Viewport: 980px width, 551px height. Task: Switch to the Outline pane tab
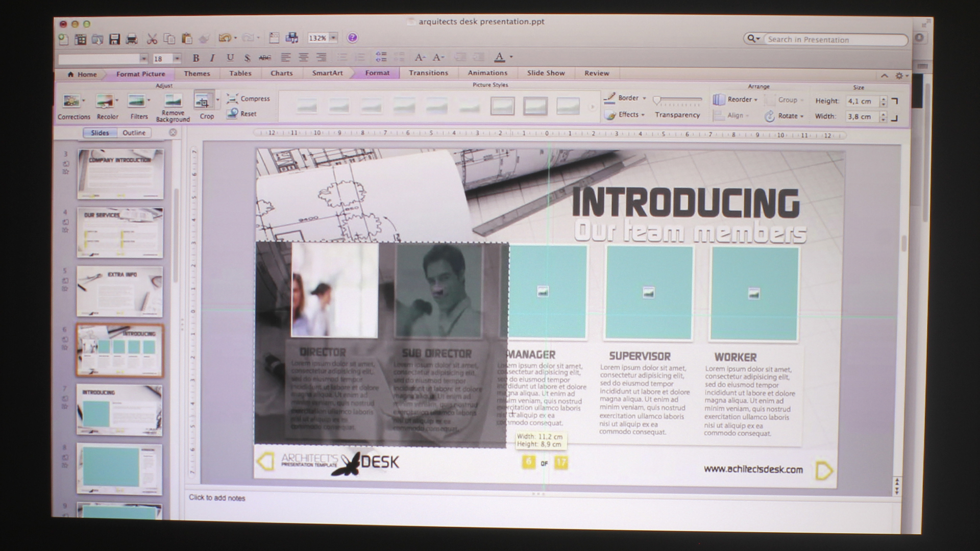pos(134,133)
